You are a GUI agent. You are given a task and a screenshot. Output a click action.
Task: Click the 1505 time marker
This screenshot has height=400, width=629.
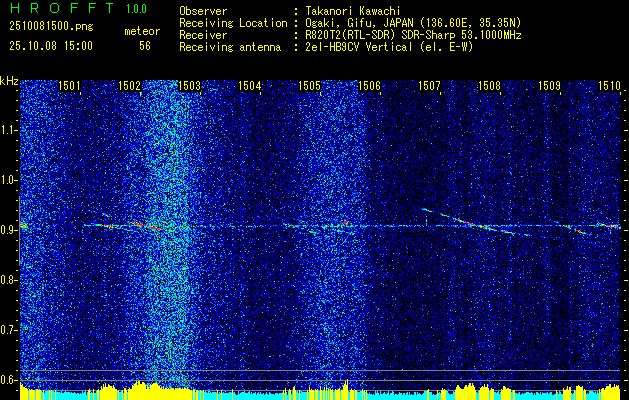[309, 85]
